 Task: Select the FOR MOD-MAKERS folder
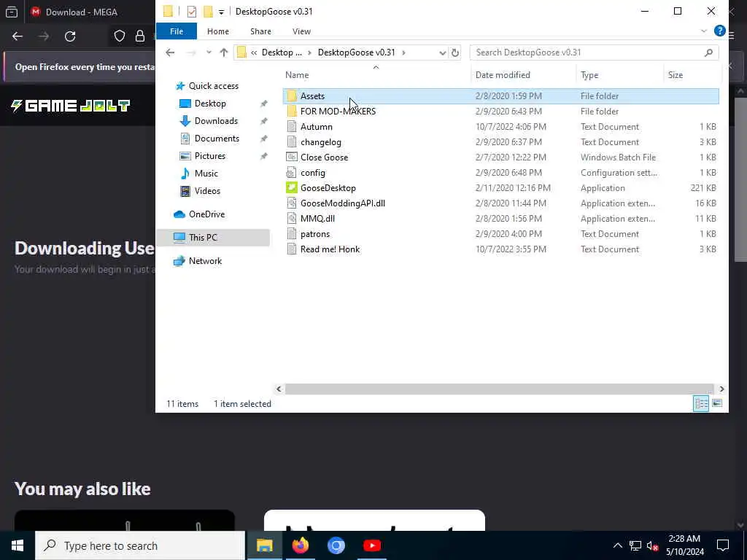(x=338, y=112)
